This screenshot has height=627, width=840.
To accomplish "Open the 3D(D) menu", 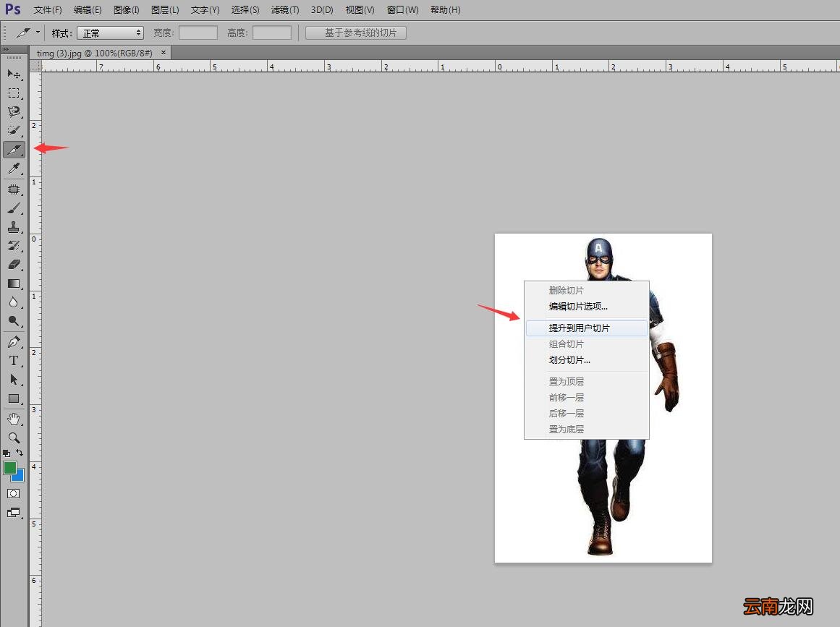I will [x=322, y=10].
